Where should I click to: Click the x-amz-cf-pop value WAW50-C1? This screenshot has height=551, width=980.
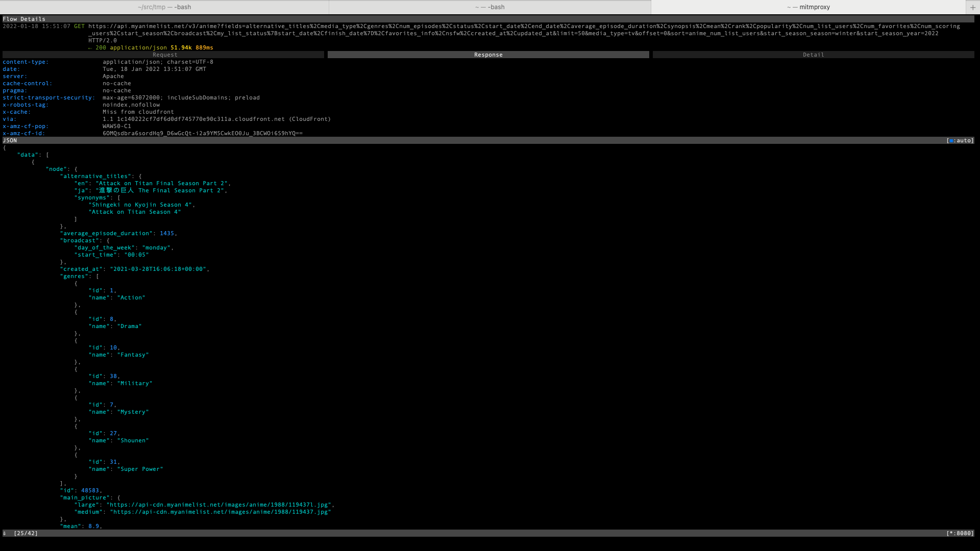[x=117, y=126]
